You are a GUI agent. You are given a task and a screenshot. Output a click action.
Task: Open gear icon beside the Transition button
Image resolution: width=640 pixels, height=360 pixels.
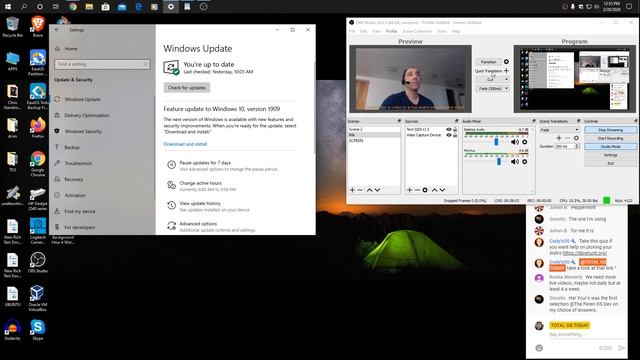506,62
